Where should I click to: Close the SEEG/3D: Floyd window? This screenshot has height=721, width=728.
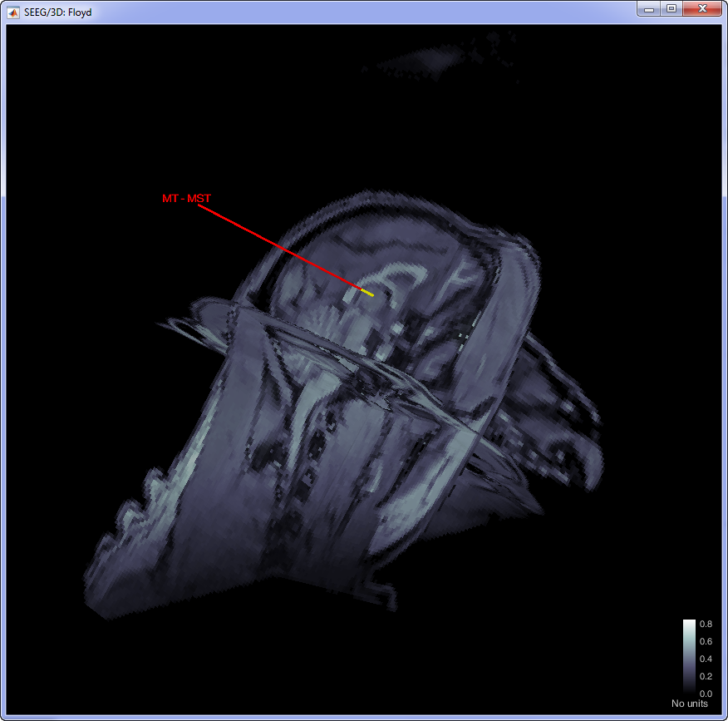click(702, 8)
